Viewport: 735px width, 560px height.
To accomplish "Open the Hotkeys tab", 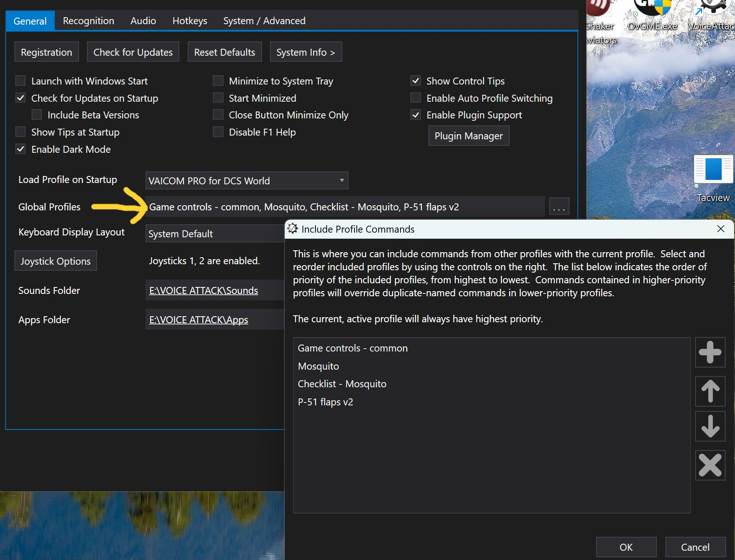I will tap(190, 21).
